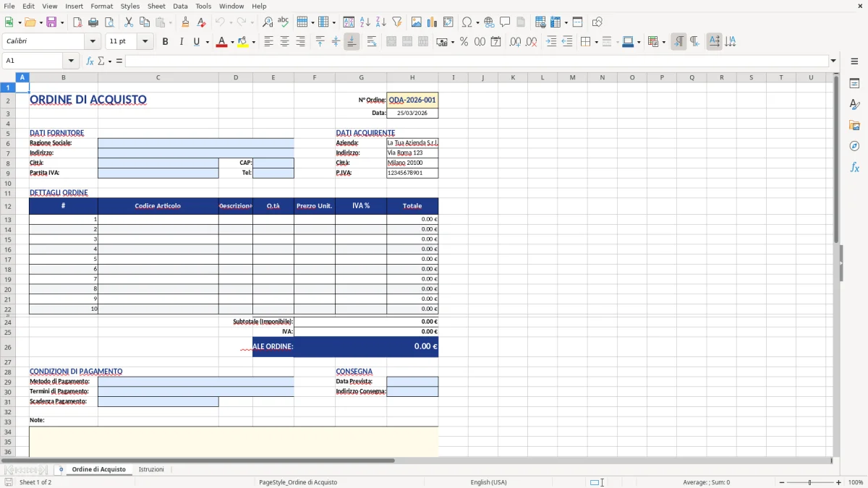The image size is (868, 488).
Task: Clear direct formatting icon
Action: click(x=201, y=22)
